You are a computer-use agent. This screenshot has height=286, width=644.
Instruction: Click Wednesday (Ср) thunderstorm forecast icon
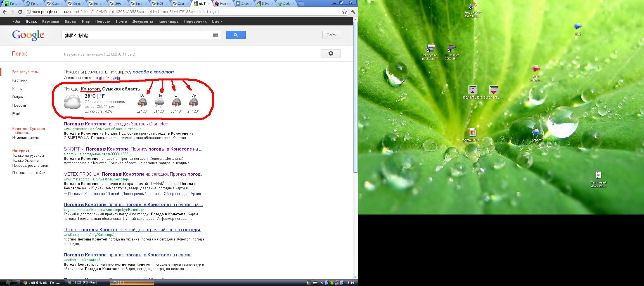point(193,103)
